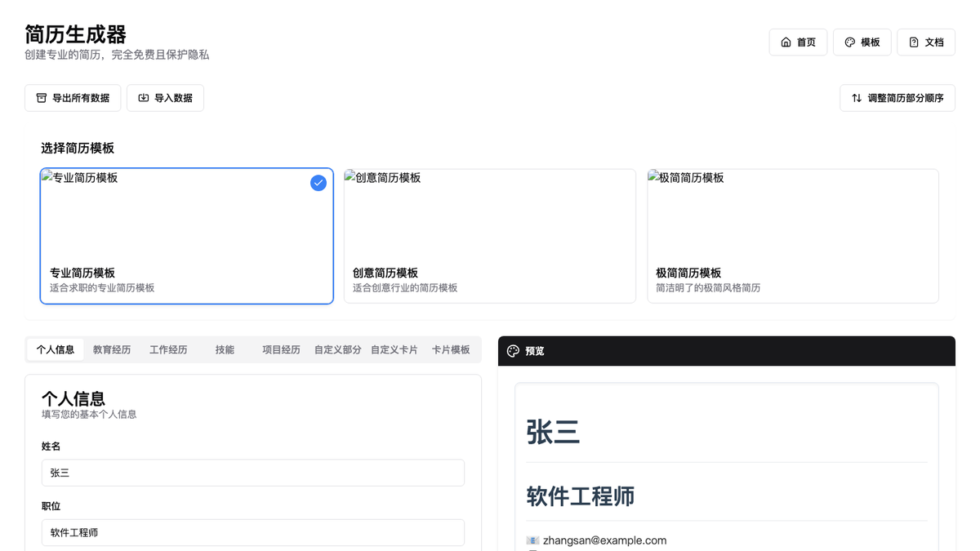The width and height of the screenshot is (980, 551).
Task: Click the 预览 header label
Action: (x=535, y=351)
